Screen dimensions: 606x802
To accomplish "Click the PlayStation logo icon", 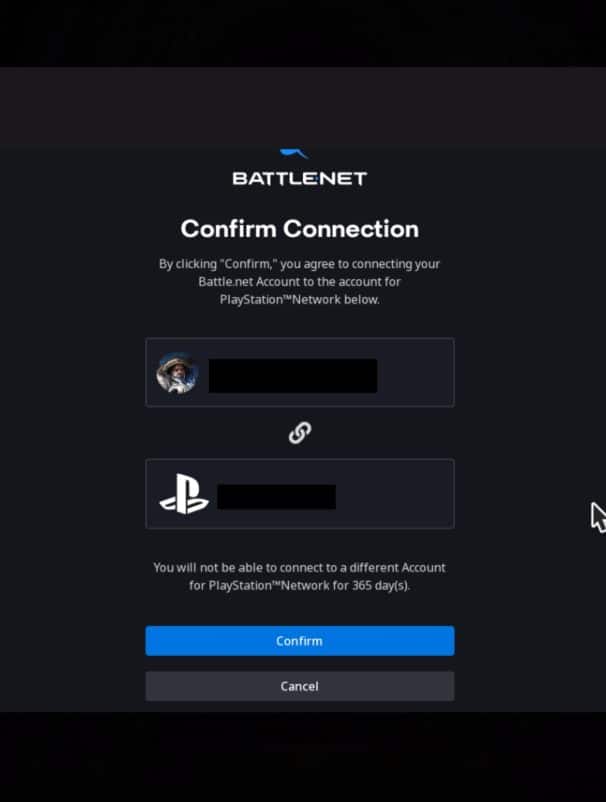I will coord(184,494).
